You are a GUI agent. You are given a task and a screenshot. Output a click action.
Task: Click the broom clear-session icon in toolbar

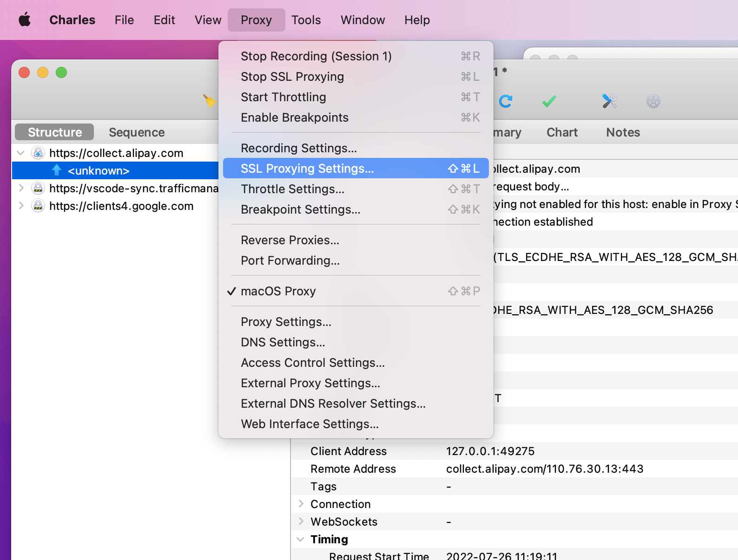pyautogui.click(x=210, y=101)
